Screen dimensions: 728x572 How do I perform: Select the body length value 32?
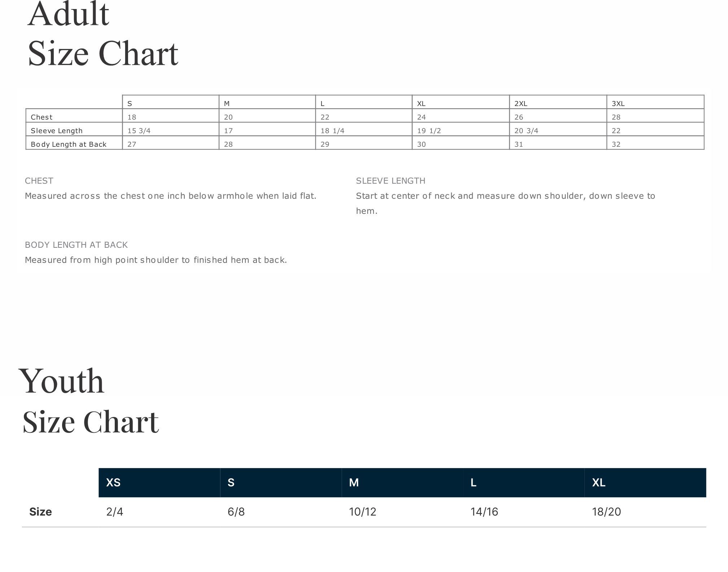tap(616, 144)
